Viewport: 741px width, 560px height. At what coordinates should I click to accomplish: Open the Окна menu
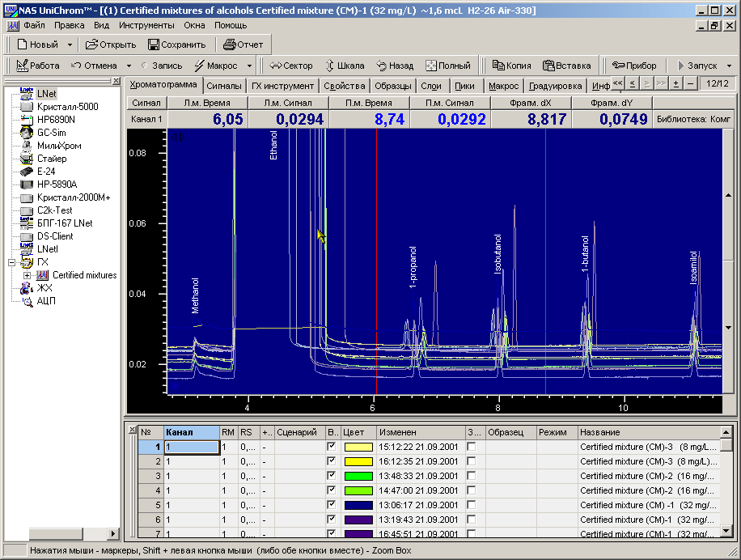click(x=194, y=26)
